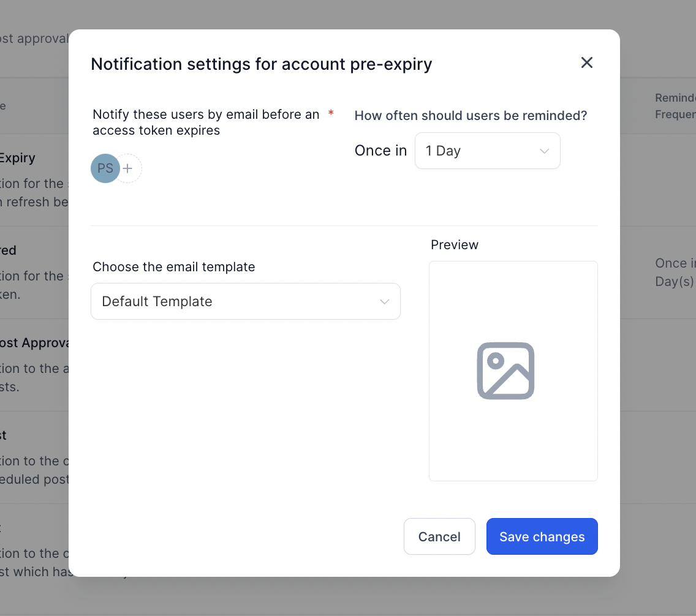Expand email template list via its chevron
Viewport: 696px width, 616px height.
(x=385, y=302)
